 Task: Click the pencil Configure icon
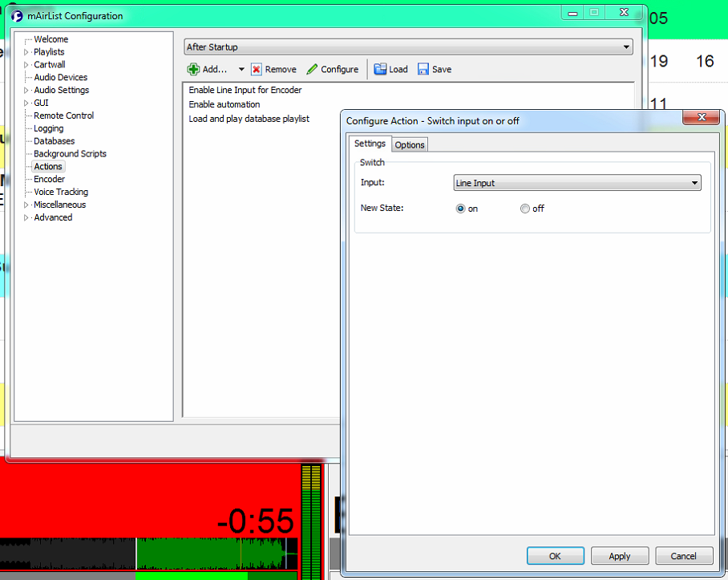pyautogui.click(x=312, y=70)
